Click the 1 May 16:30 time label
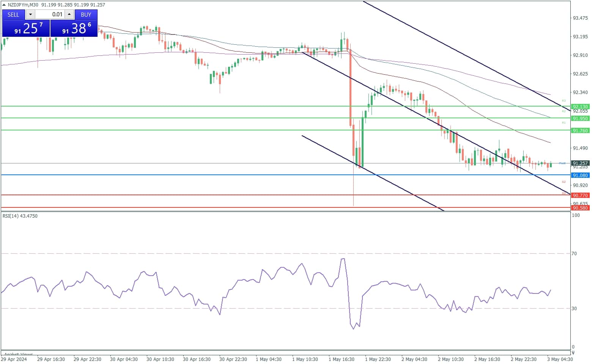592x364 pixels. 342,359
